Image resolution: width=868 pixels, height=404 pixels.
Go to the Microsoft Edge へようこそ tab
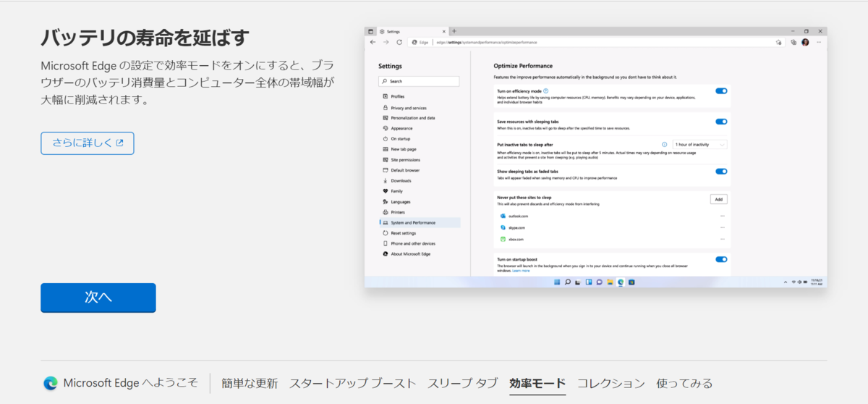tap(130, 383)
